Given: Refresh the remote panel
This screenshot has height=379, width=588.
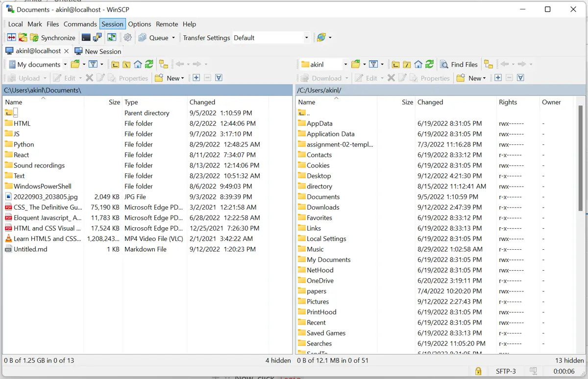Looking at the screenshot, I should tap(429, 64).
